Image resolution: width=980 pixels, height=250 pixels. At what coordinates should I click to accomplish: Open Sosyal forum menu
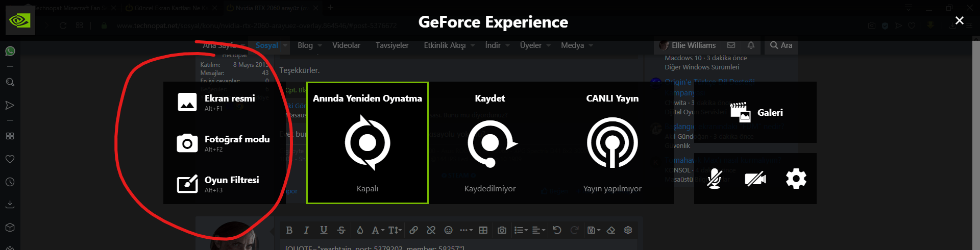point(266,45)
